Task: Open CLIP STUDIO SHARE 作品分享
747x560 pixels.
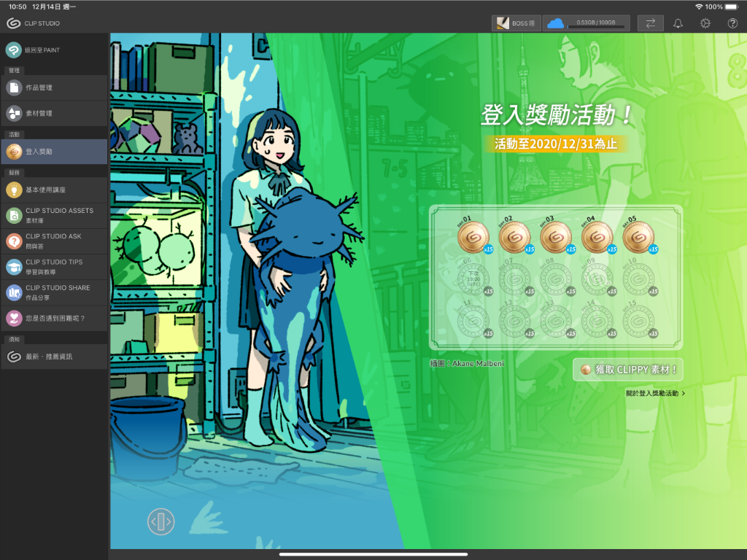Action: (x=54, y=293)
